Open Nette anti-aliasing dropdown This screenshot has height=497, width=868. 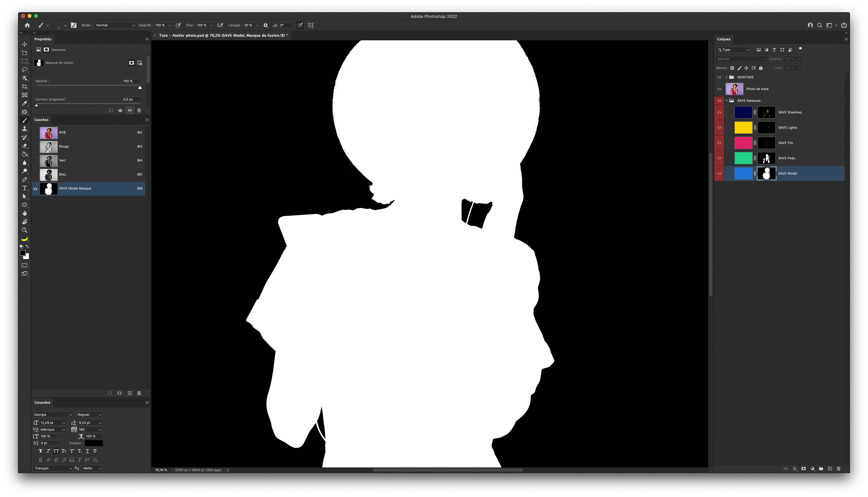tap(92, 468)
